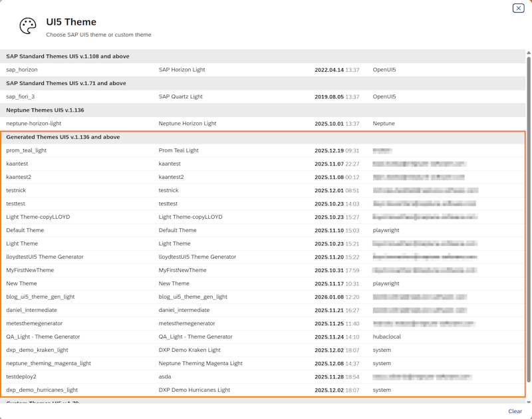Click the Neptune Horizon Light description

click(188, 124)
